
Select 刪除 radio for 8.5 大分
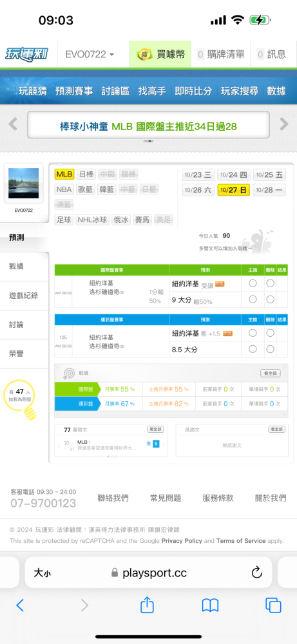pyautogui.click(x=270, y=349)
